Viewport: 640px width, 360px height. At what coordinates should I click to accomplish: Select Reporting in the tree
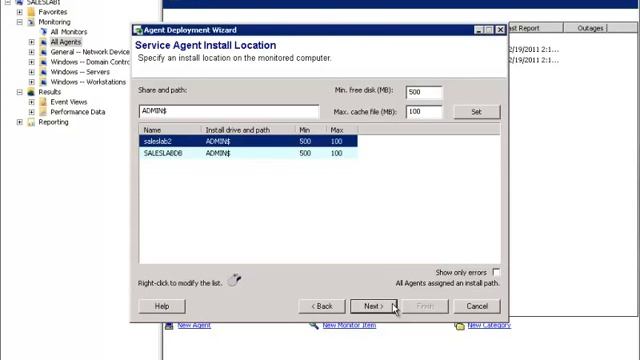53,122
